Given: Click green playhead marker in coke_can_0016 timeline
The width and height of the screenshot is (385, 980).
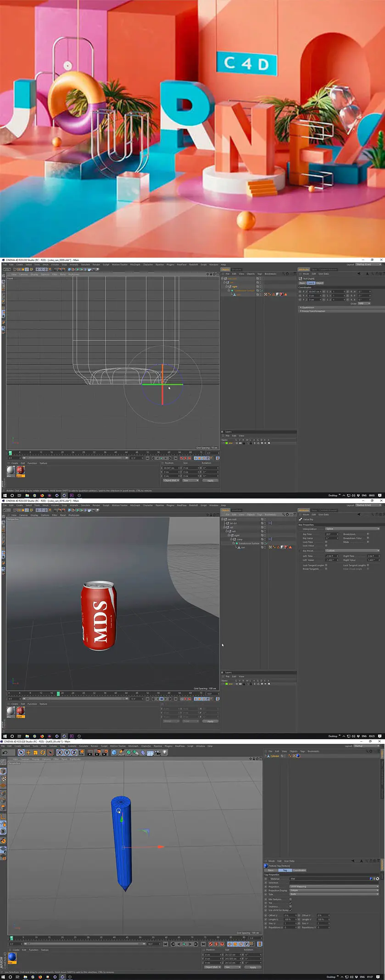Looking at the screenshot, I should pyautogui.click(x=58, y=693).
